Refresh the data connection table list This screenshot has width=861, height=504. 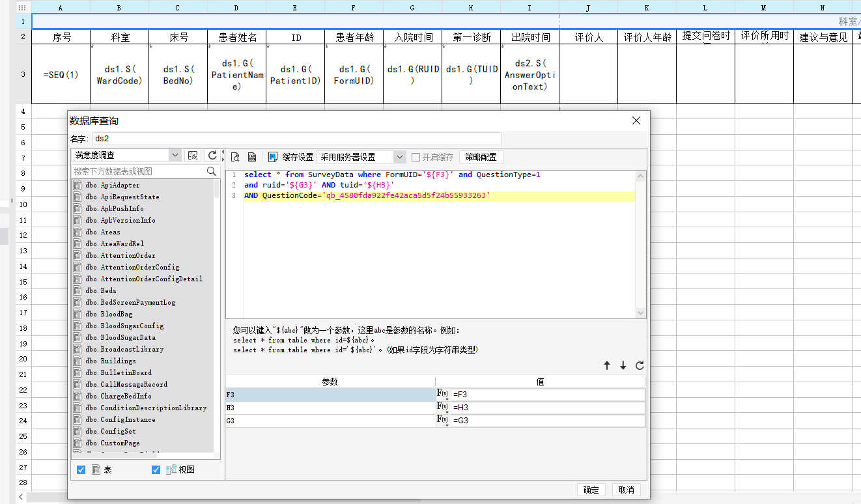tap(212, 155)
